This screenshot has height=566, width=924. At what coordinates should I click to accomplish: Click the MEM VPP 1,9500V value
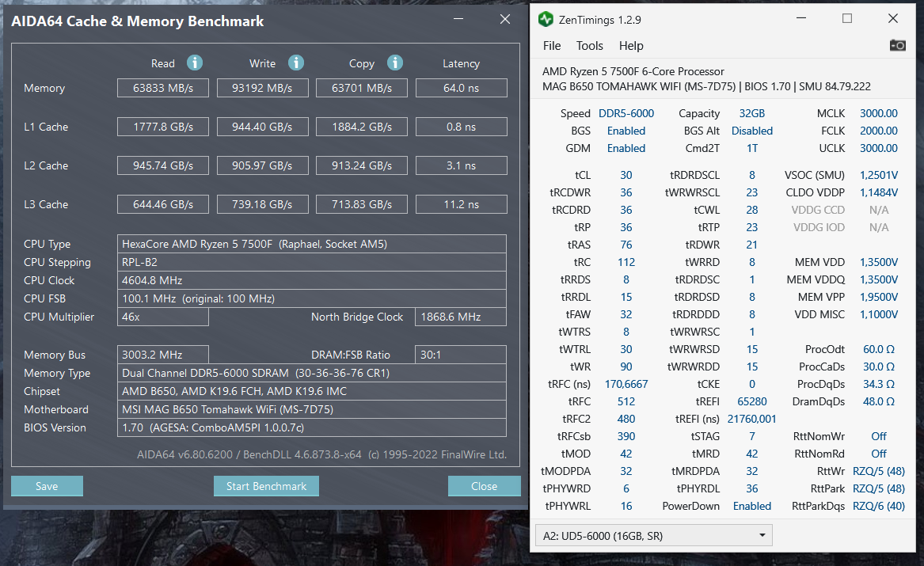pos(879,297)
